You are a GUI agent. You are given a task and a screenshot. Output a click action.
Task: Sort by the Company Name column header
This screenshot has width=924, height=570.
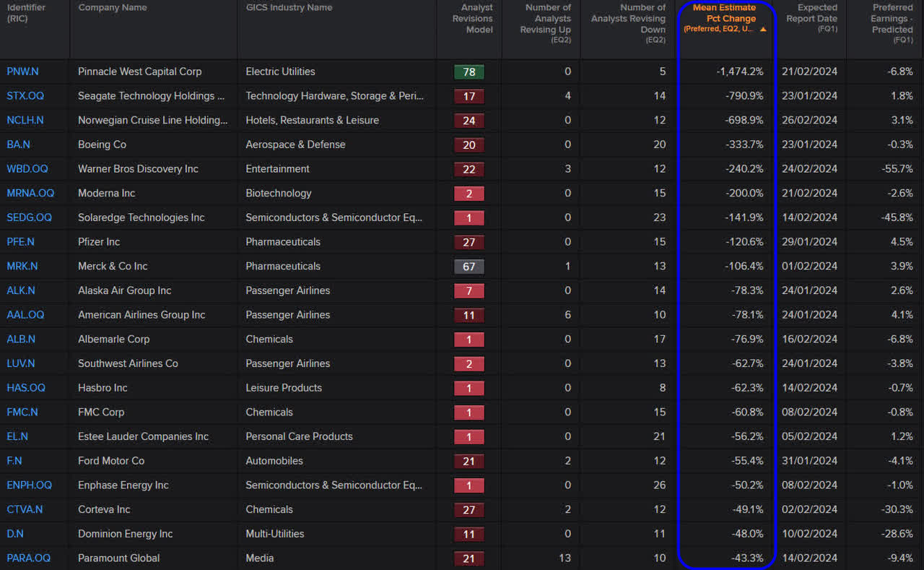[x=112, y=7]
